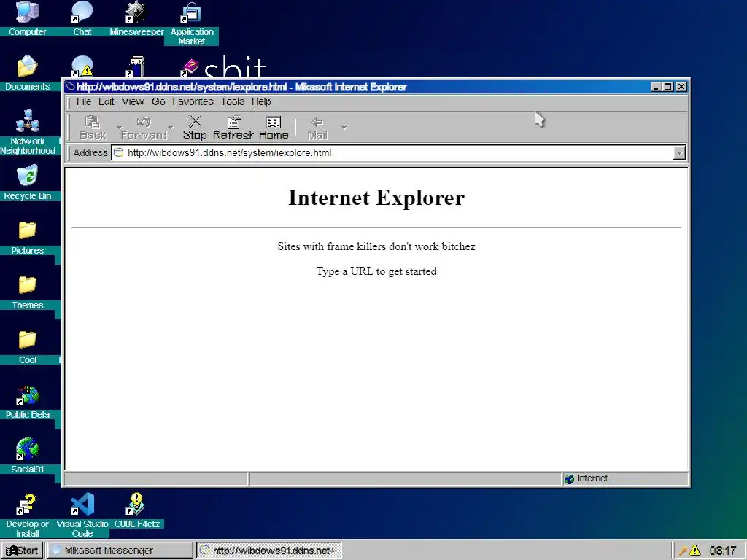Click the Stop toolbar button

point(195,128)
